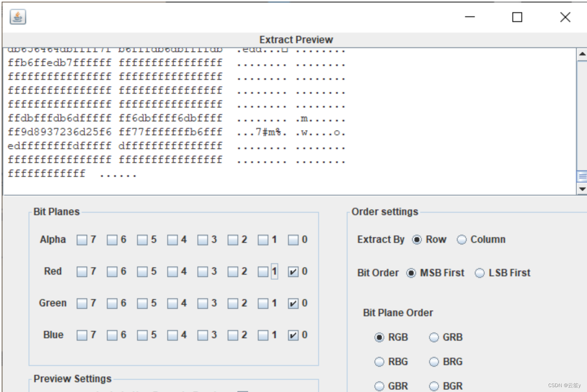Untick Green bit plane 0
The height and width of the screenshot is (392, 587).
pyautogui.click(x=293, y=304)
